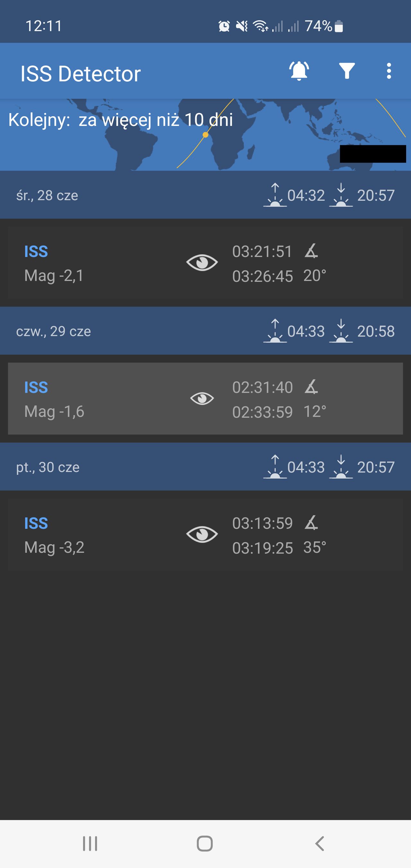Tap the orange ISS position dot on the map
The image size is (411, 868).
[205, 135]
